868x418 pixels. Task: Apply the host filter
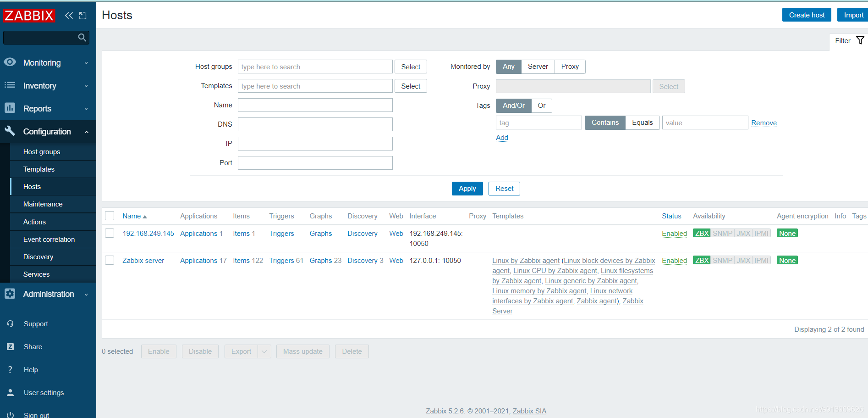pos(467,189)
